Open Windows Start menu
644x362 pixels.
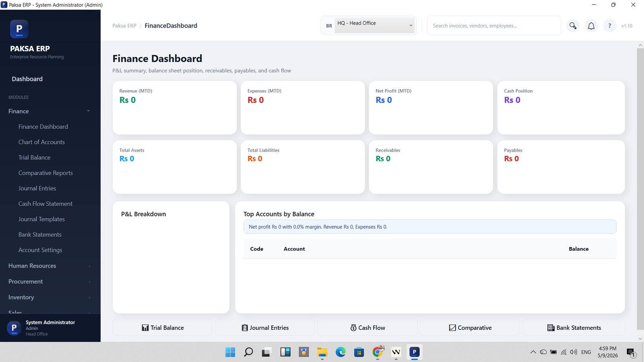coord(230,352)
